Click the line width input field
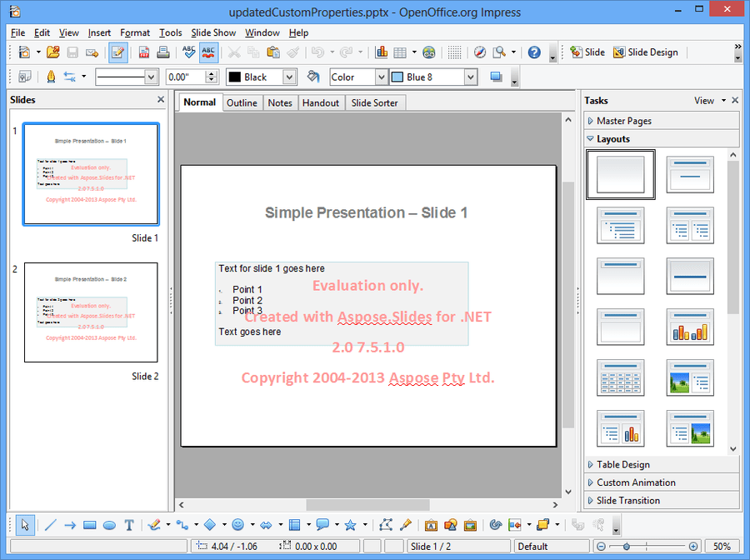Image resolution: width=750 pixels, height=560 pixels. pos(186,77)
